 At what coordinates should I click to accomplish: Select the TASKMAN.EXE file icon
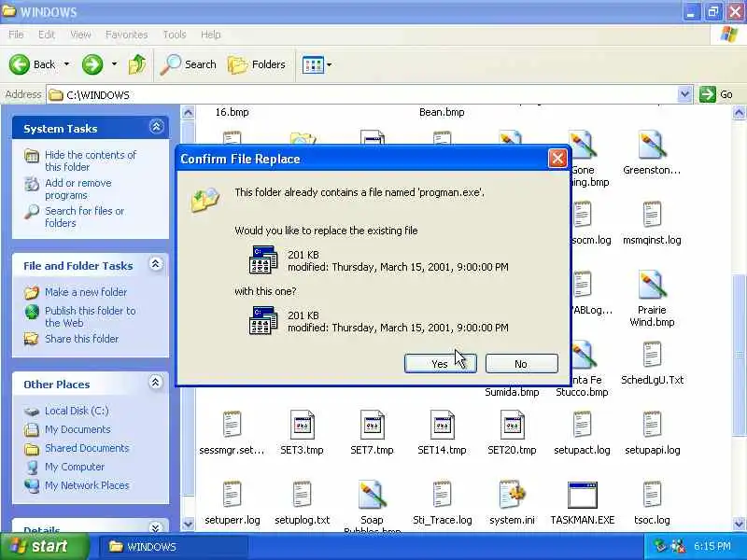582,495
